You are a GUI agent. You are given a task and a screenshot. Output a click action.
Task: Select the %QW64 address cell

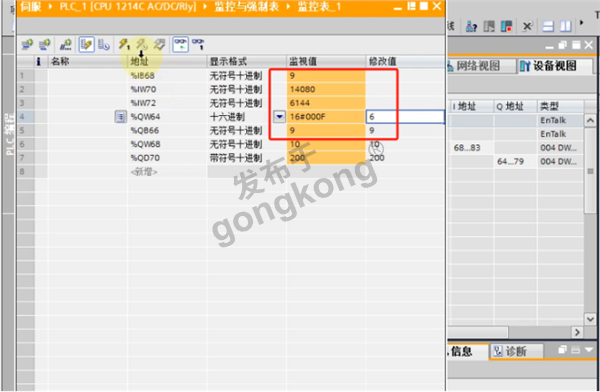point(167,117)
